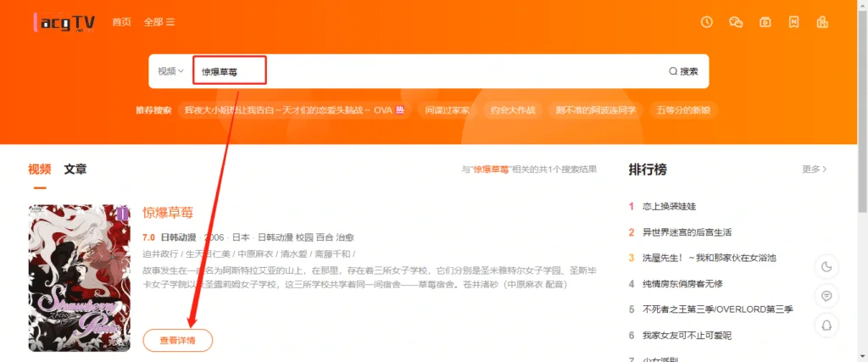Viewport: 868px width, 362px height.
Task: Click the 治愈 tag
Action: 345,237
